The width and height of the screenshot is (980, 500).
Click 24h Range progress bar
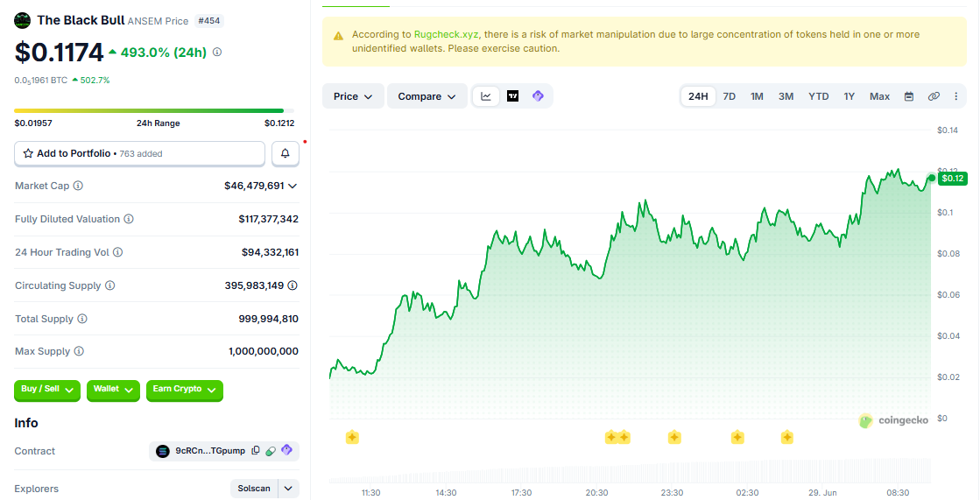(x=154, y=110)
